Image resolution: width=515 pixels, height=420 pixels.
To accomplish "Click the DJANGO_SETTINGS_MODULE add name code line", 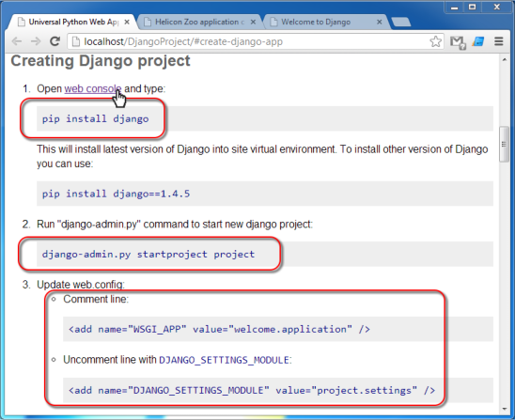I will [x=252, y=390].
